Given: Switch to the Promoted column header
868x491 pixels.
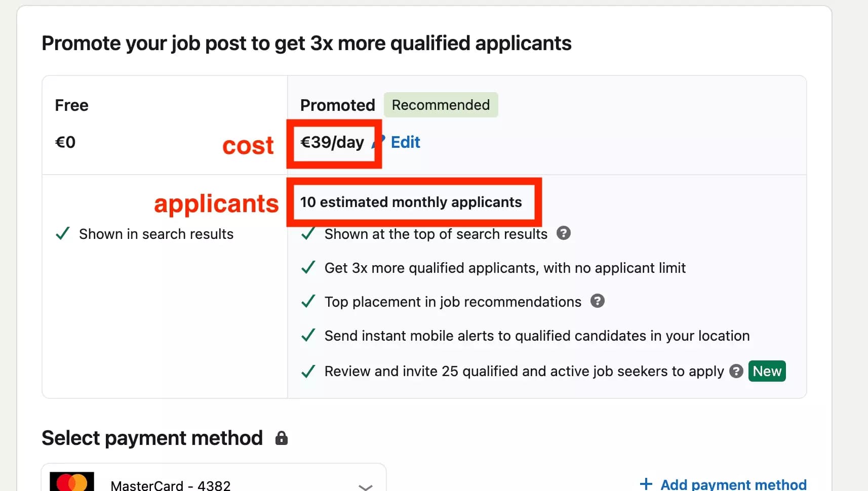Looking at the screenshot, I should point(337,105).
